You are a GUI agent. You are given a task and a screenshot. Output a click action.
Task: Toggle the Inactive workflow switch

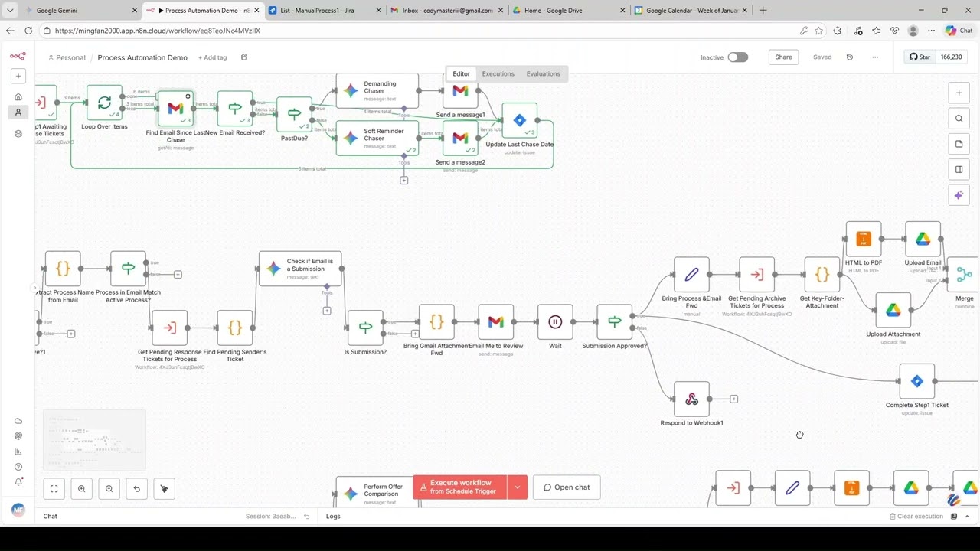[737, 57]
